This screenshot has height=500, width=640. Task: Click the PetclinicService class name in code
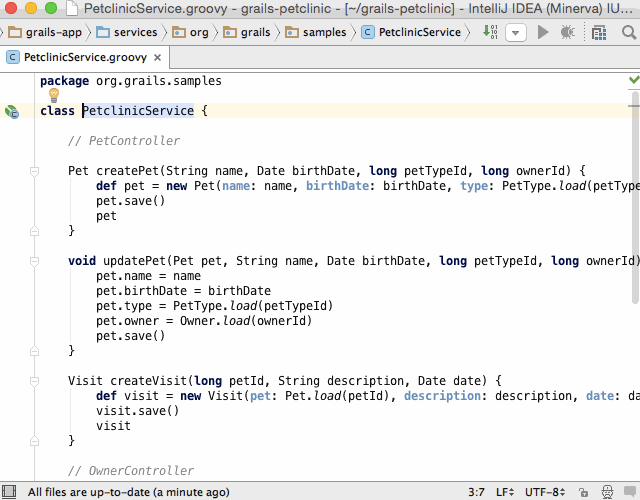click(x=138, y=111)
